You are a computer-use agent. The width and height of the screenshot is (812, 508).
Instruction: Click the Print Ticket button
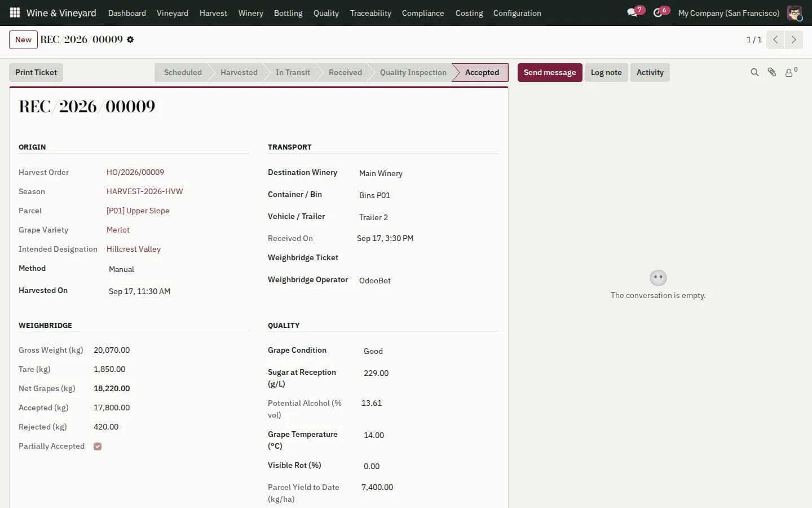point(36,72)
